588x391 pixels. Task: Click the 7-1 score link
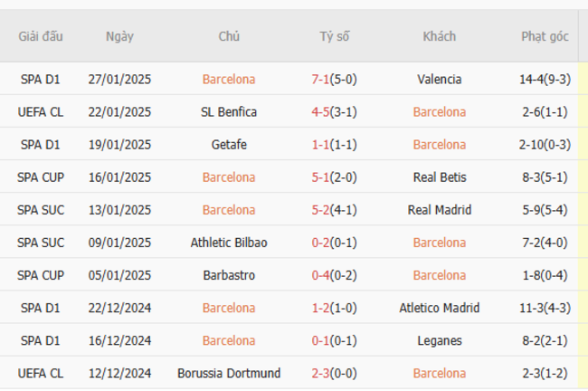pos(320,79)
